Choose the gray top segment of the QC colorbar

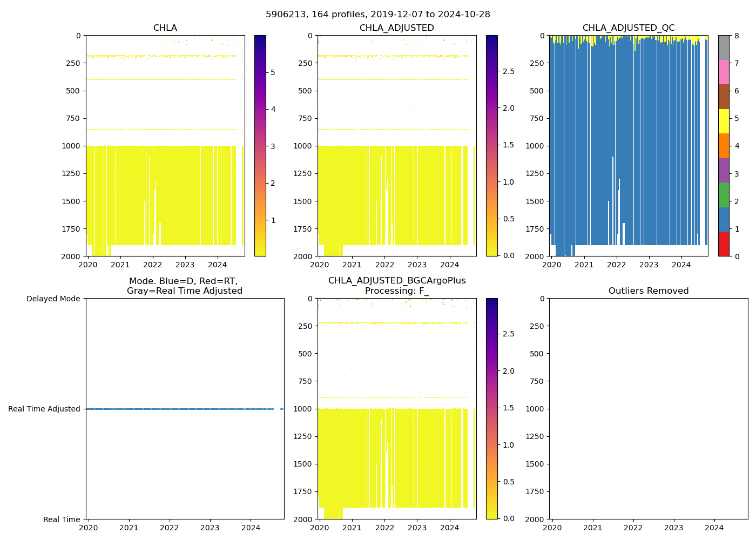coord(724,48)
